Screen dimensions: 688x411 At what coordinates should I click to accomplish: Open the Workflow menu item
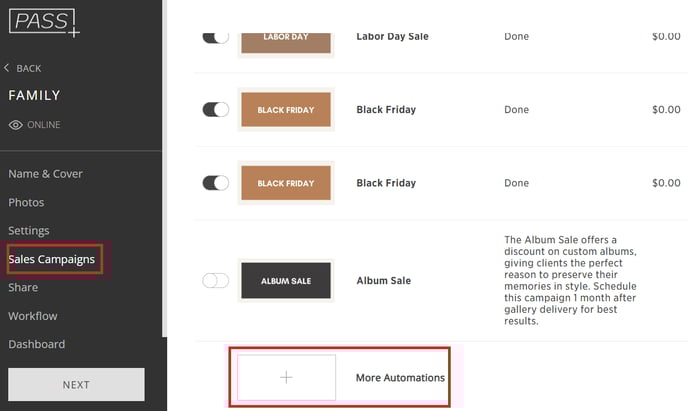pyautogui.click(x=32, y=316)
